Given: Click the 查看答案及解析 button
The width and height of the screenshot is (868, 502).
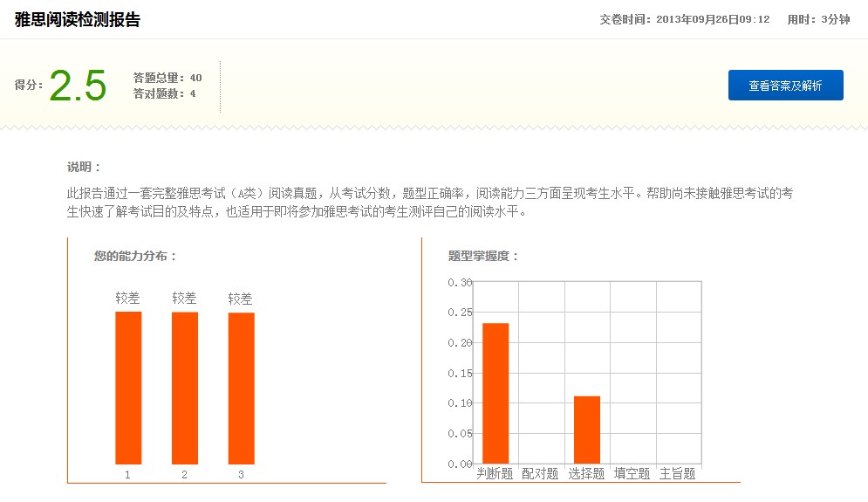Looking at the screenshot, I should tap(785, 86).
